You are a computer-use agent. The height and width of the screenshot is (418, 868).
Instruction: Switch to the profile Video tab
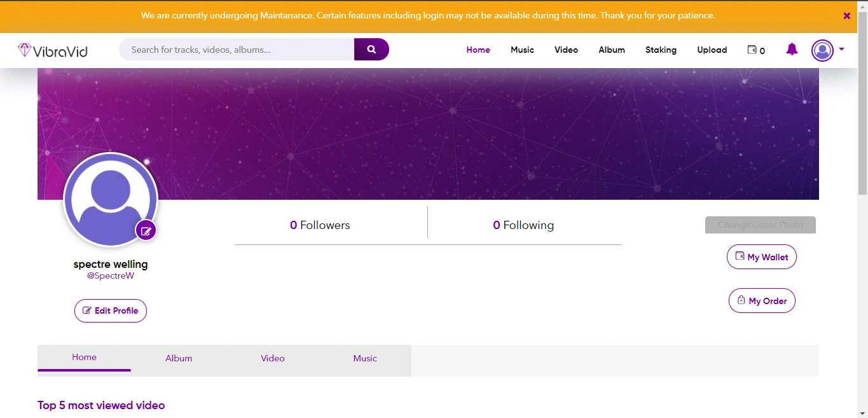pyautogui.click(x=272, y=358)
